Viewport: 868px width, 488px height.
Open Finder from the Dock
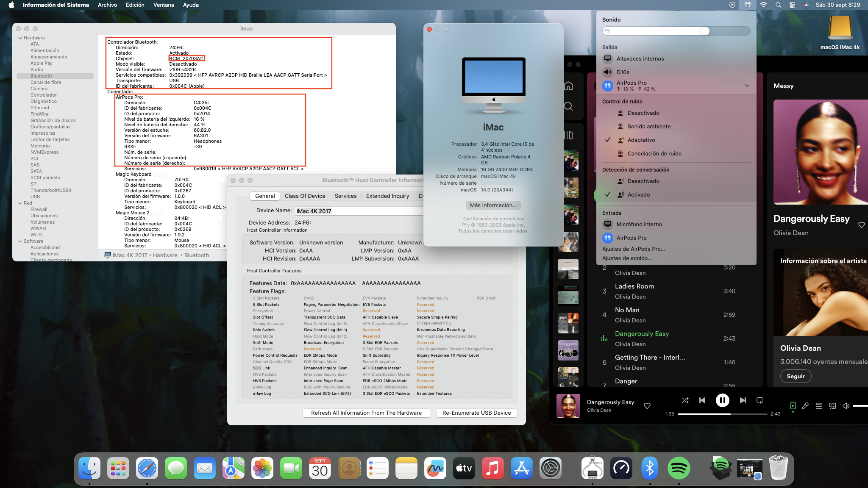pyautogui.click(x=89, y=468)
